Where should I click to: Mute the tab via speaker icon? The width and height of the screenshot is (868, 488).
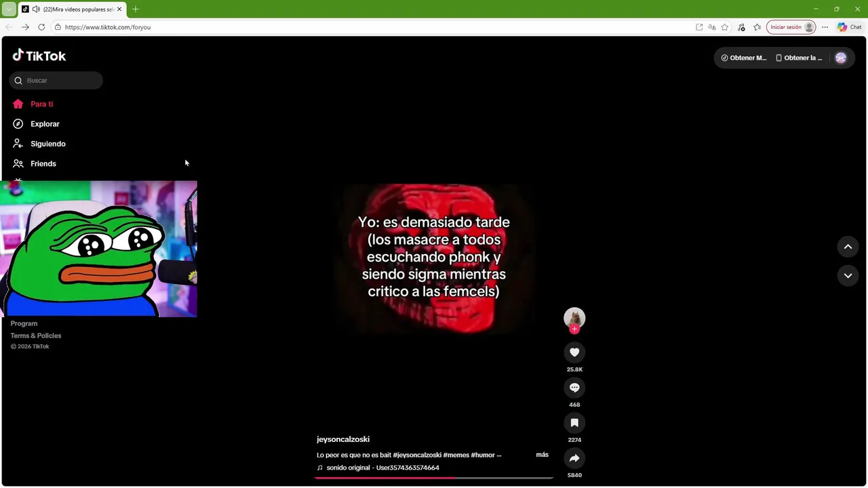(x=36, y=9)
